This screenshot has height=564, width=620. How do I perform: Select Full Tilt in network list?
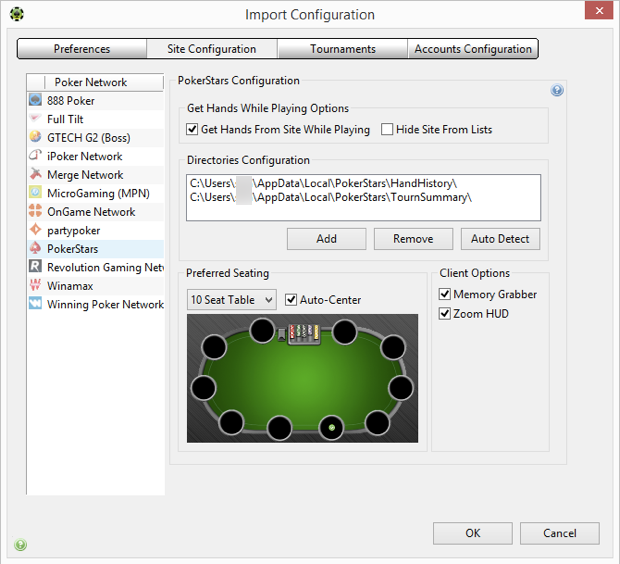click(x=96, y=119)
